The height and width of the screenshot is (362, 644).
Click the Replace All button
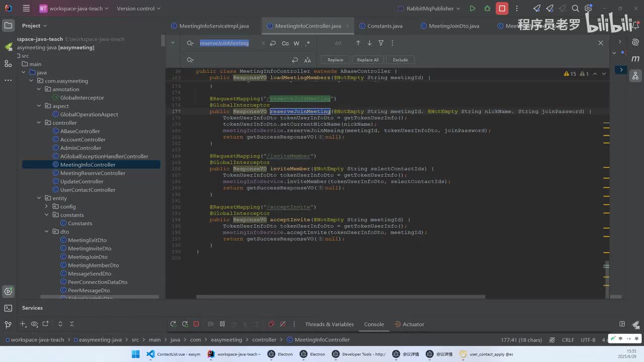[x=368, y=60]
